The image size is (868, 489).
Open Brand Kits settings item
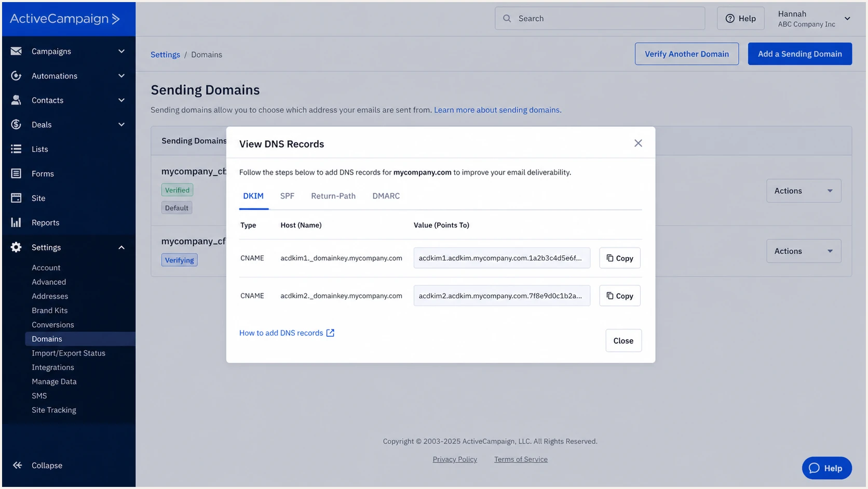point(49,310)
